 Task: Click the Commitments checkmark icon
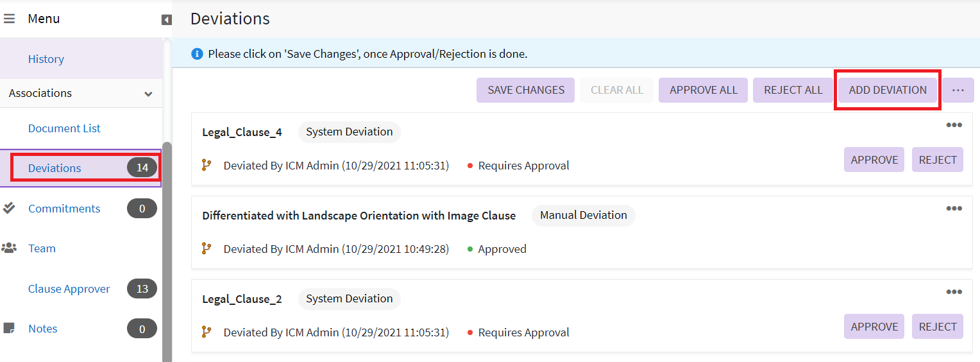tap(9, 208)
